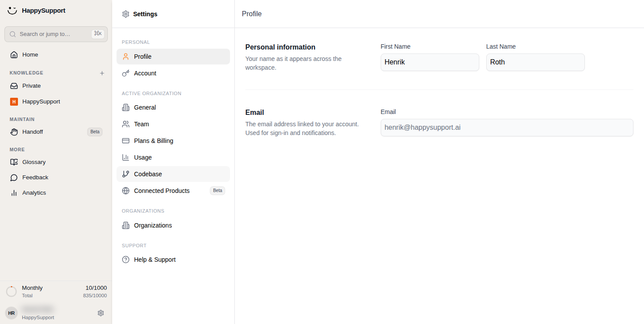Click the Private inbox icon
Screen dimensions: 644x324
(x=14, y=86)
